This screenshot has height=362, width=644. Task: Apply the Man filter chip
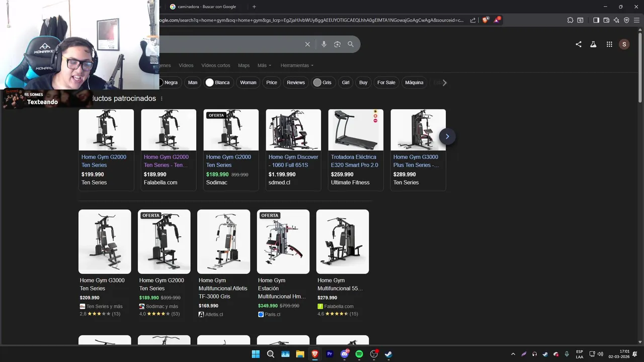click(x=193, y=82)
